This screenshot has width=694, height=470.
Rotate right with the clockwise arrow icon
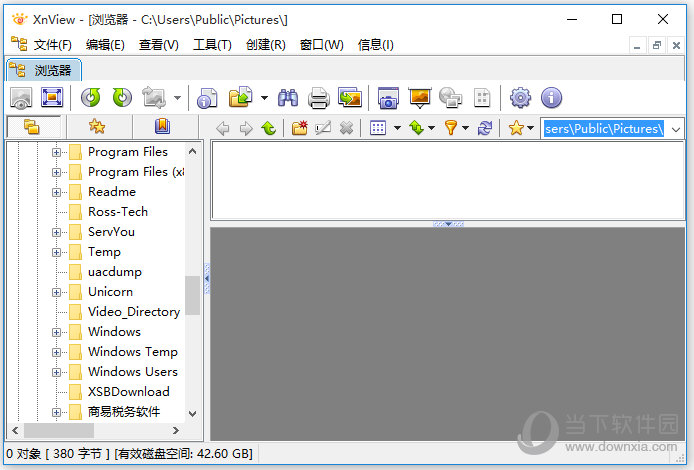pos(122,97)
